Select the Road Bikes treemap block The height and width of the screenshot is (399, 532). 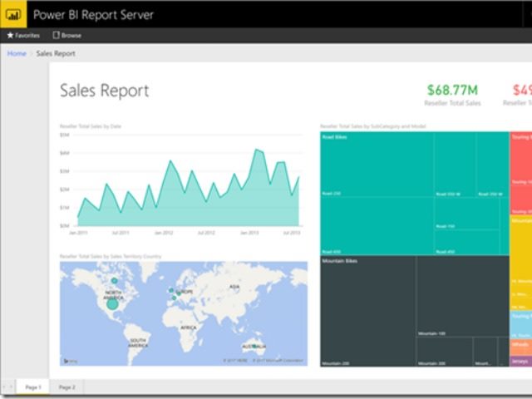coord(415,194)
